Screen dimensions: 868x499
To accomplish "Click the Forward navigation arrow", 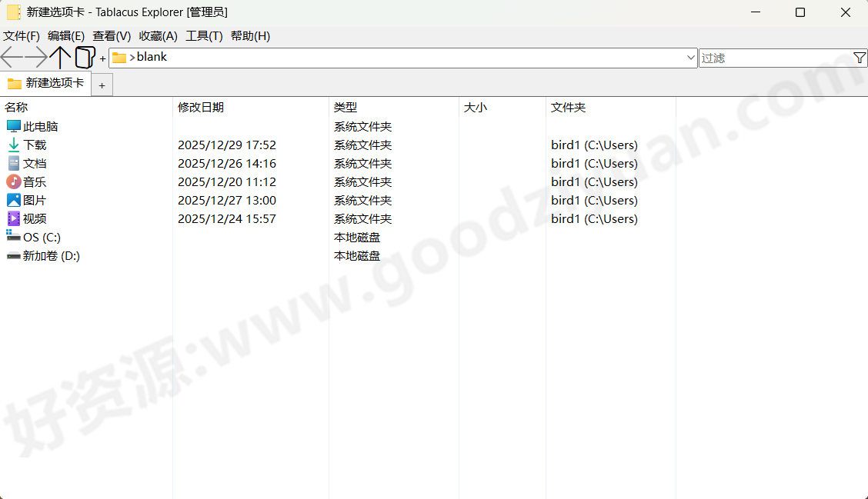I will (x=34, y=57).
